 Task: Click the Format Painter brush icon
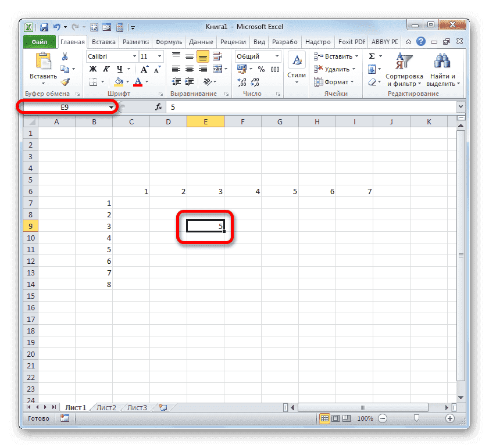coord(66,82)
